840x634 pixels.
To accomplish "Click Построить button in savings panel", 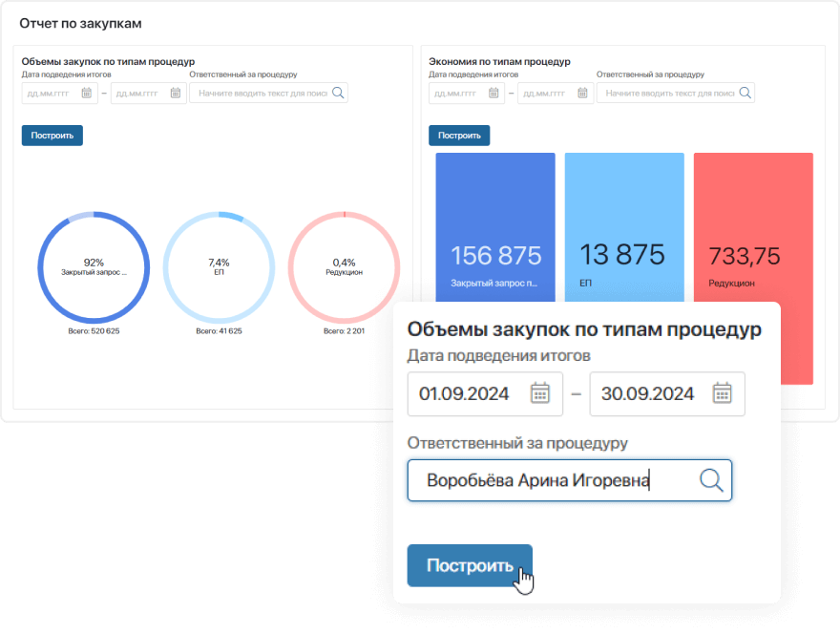I will click(x=459, y=135).
